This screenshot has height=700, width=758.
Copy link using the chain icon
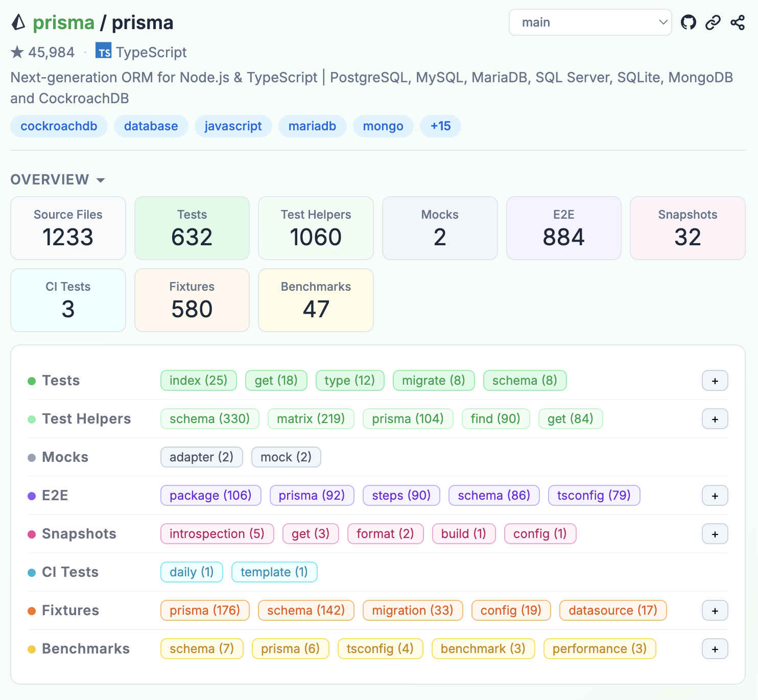pyautogui.click(x=713, y=22)
